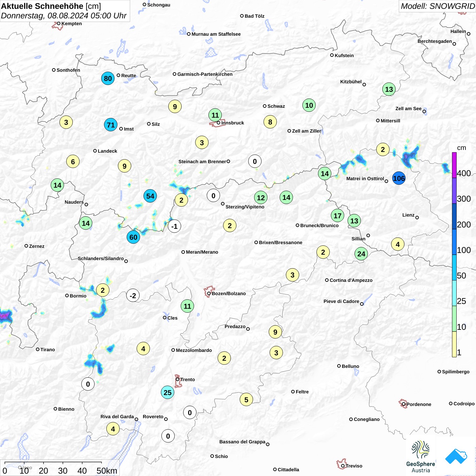Click the 'Murnau am Staffelsee' label

[216, 34]
